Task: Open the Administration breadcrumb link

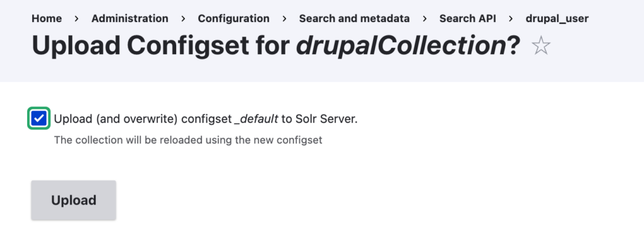Action: (x=130, y=18)
